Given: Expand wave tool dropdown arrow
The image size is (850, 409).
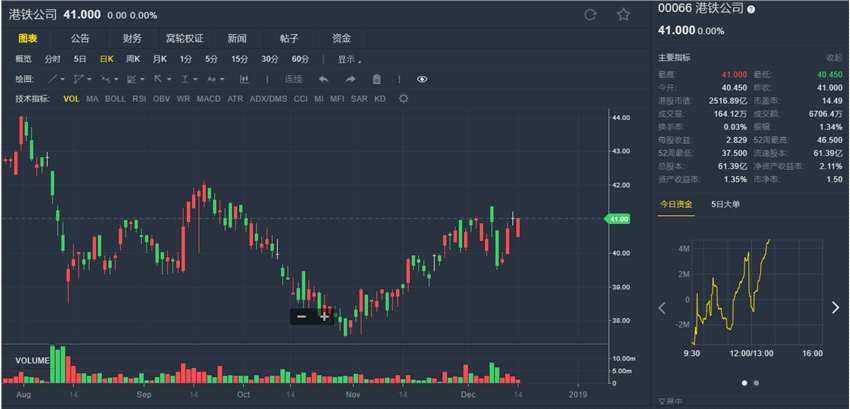Looking at the screenshot, I should 116,79.
